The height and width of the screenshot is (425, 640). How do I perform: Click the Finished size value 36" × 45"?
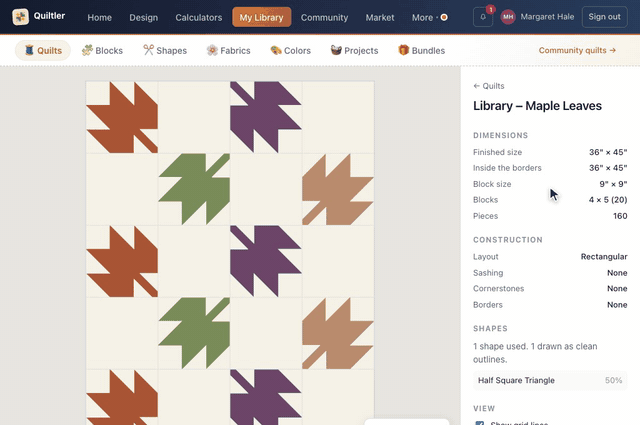(608, 152)
